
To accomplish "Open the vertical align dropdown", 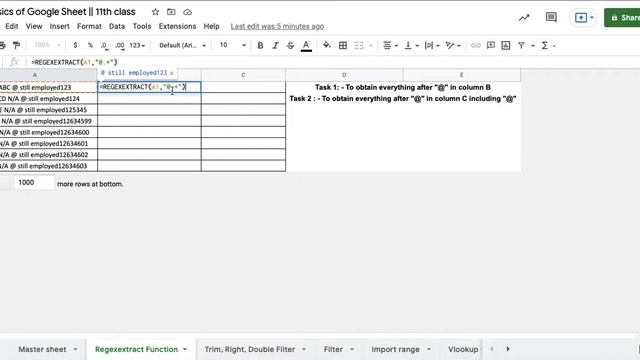I will [411, 46].
